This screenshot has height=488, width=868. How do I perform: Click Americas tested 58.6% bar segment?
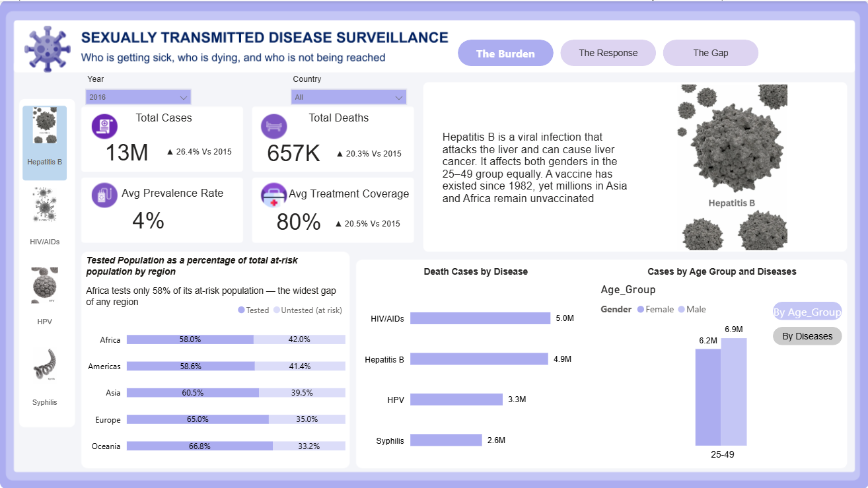click(x=191, y=366)
